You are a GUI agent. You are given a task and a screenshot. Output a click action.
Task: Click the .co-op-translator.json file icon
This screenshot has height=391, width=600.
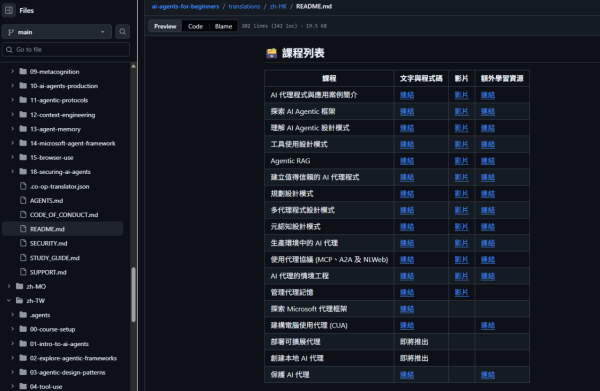coord(23,186)
